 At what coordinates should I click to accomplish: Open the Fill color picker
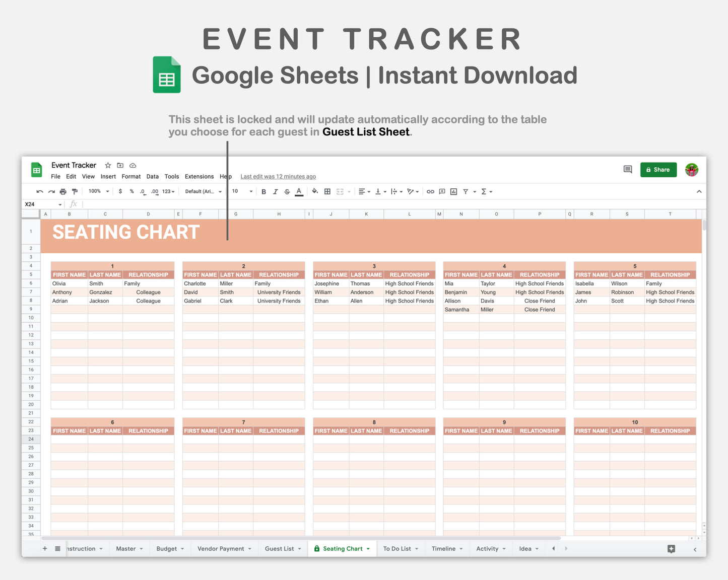(x=314, y=191)
